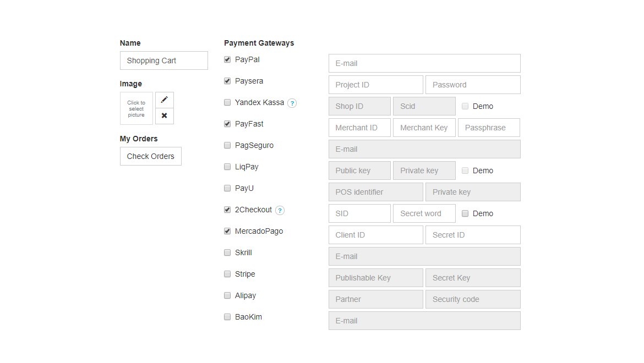The width and height of the screenshot is (644, 363).
Task: Click the pencil edit image icon
Action: 164,100
